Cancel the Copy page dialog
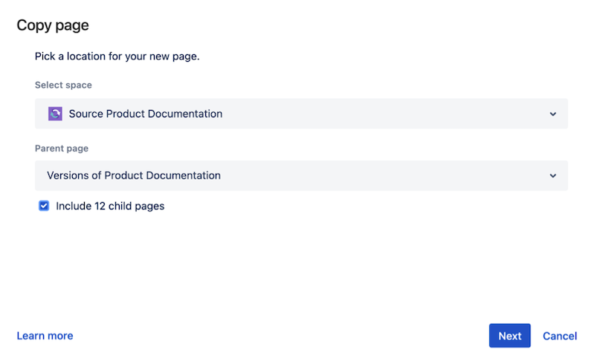Screen dimensions: 603x364 (559, 336)
